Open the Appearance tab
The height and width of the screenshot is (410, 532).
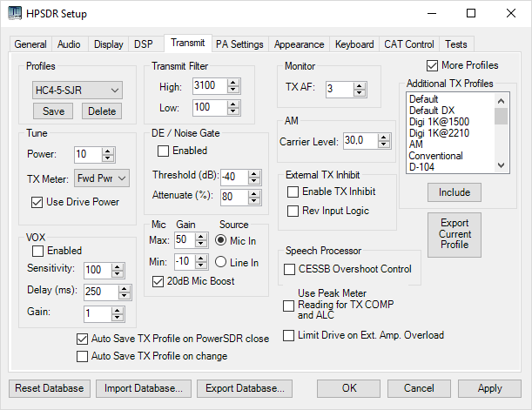tap(299, 44)
